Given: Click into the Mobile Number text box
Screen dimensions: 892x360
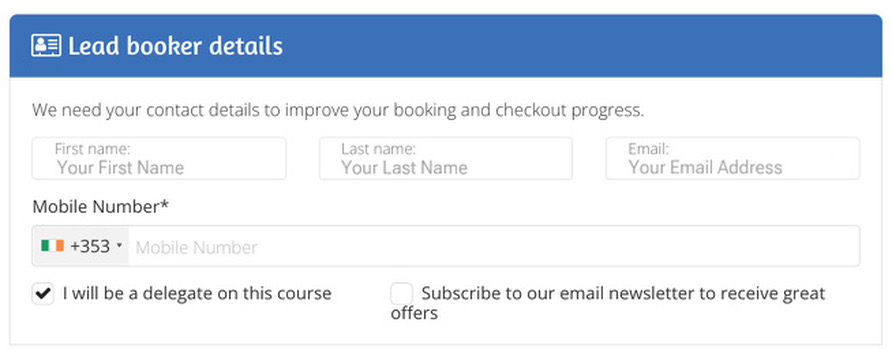Looking at the screenshot, I should coord(494,246).
